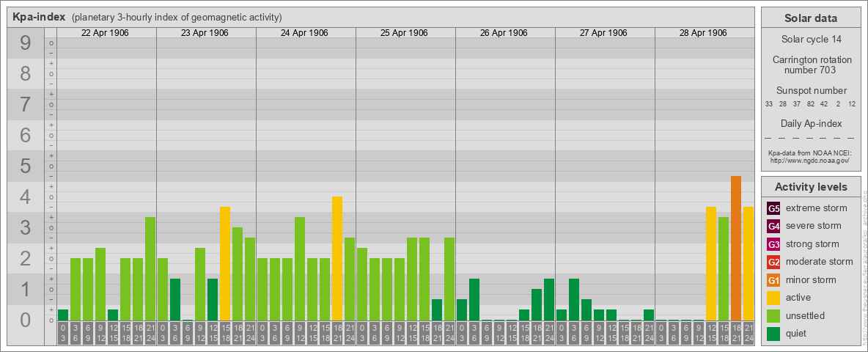Click the 26 Apr 1906 date header
Screen dimensions: 868x352
[x=504, y=33]
